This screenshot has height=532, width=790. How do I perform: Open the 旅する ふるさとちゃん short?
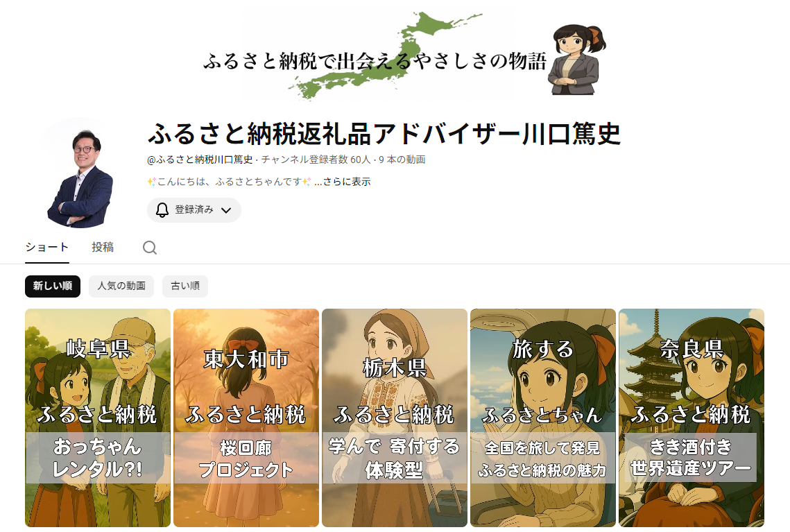coord(542,418)
